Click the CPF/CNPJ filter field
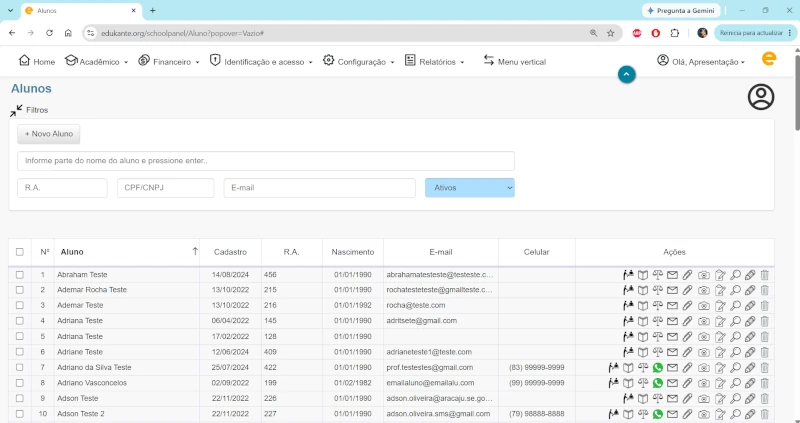This screenshot has width=800, height=423. (165, 188)
